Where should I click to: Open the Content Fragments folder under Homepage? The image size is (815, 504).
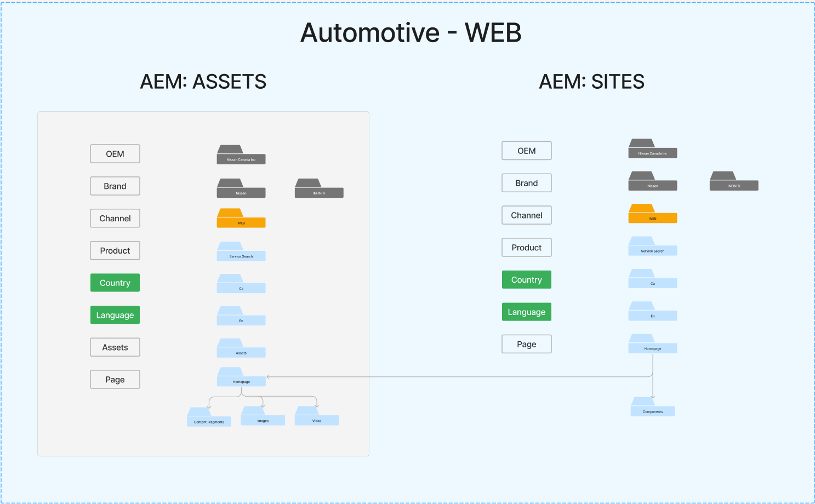click(x=209, y=418)
